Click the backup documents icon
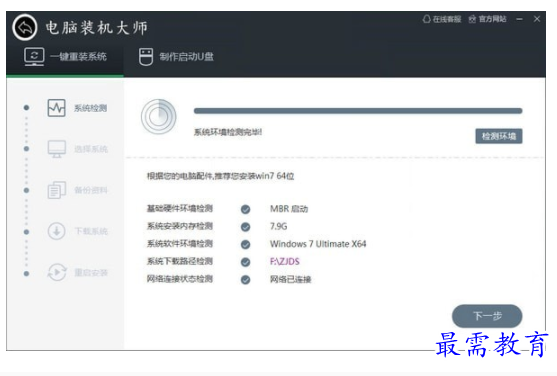 click(56, 190)
